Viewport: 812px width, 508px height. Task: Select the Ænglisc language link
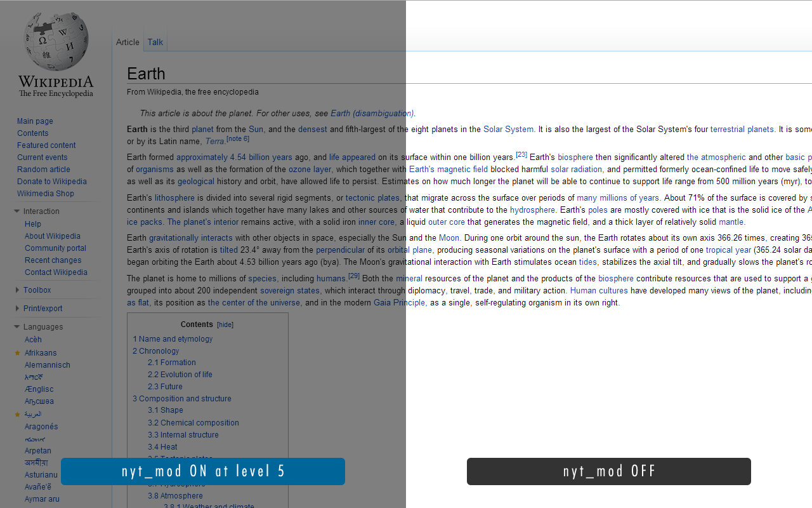pyautogui.click(x=39, y=389)
